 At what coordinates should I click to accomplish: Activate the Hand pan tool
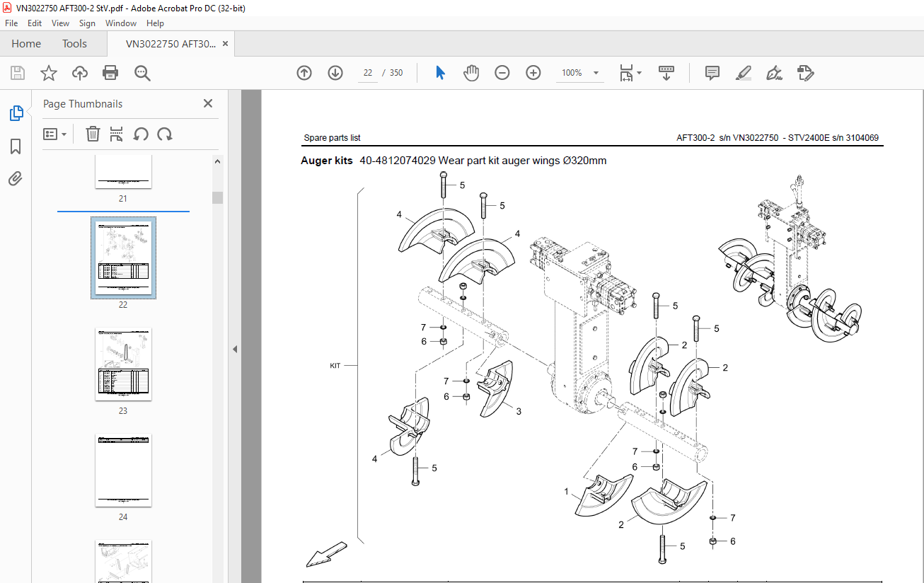[x=471, y=73]
